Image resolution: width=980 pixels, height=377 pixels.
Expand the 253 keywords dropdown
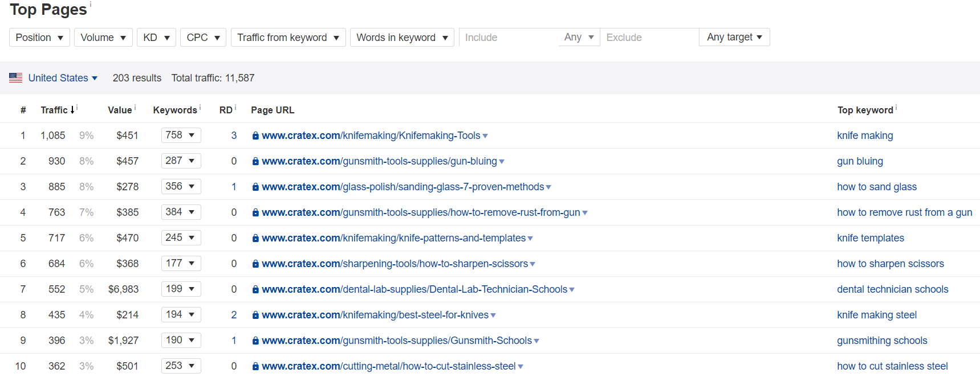coord(181,366)
